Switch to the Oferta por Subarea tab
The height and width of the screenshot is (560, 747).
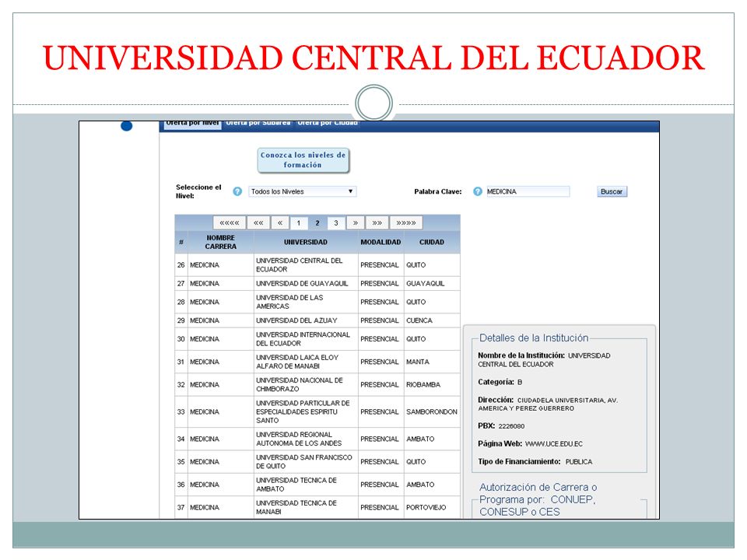coord(258,124)
